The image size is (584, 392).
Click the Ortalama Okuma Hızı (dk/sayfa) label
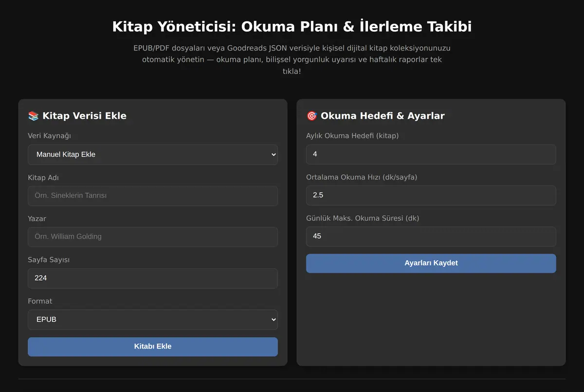pos(362,177)
